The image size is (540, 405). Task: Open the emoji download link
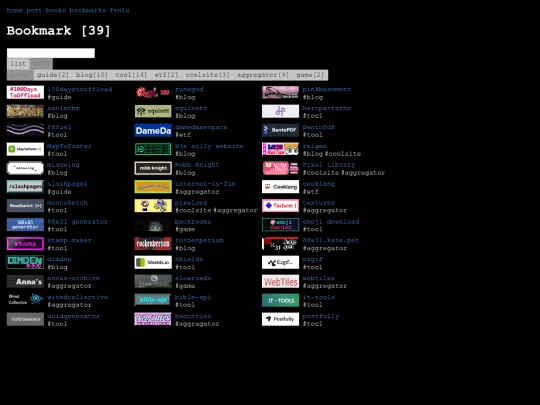click(331, 222)
